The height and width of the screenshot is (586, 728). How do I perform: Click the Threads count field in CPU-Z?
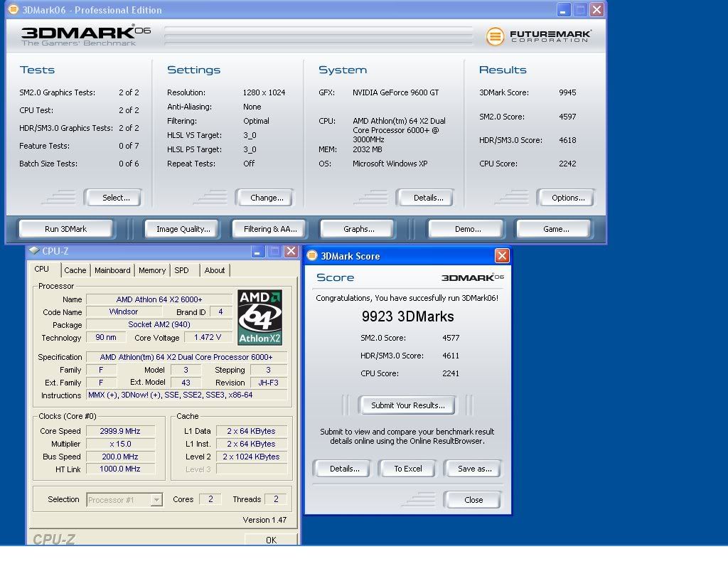tap(276, 499)
